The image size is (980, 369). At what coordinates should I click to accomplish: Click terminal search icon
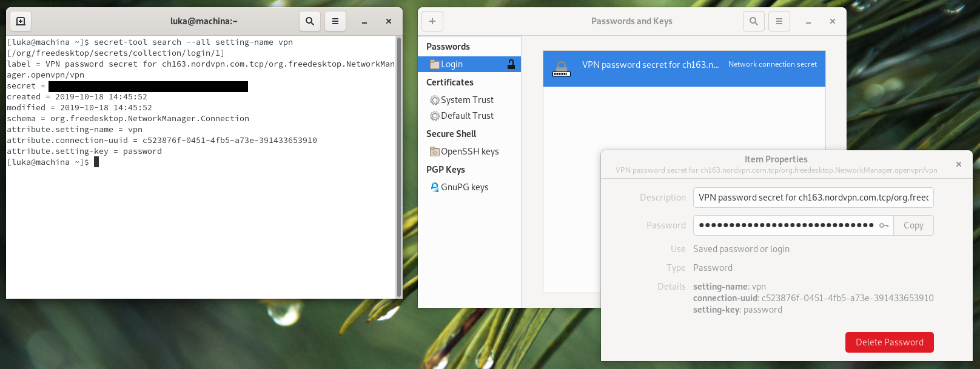(310, 21)
